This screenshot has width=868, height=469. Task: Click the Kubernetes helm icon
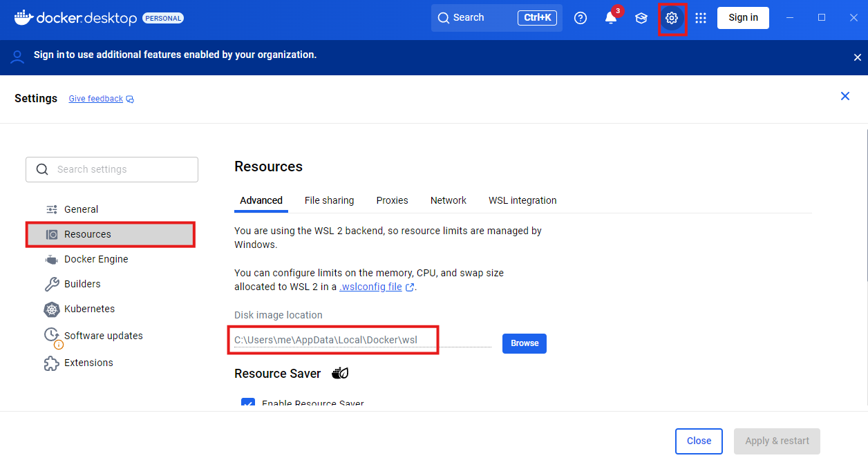(x=52, y=309)
